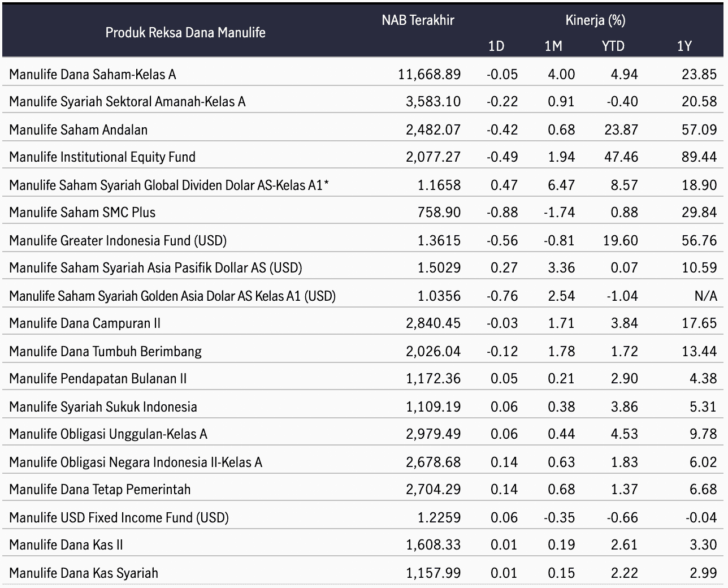Select the 1Y performance column header

684,46
